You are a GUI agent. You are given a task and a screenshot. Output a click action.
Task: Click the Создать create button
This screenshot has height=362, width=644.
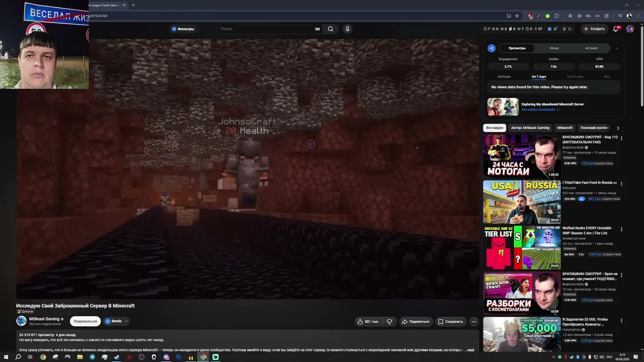[594, 29]
